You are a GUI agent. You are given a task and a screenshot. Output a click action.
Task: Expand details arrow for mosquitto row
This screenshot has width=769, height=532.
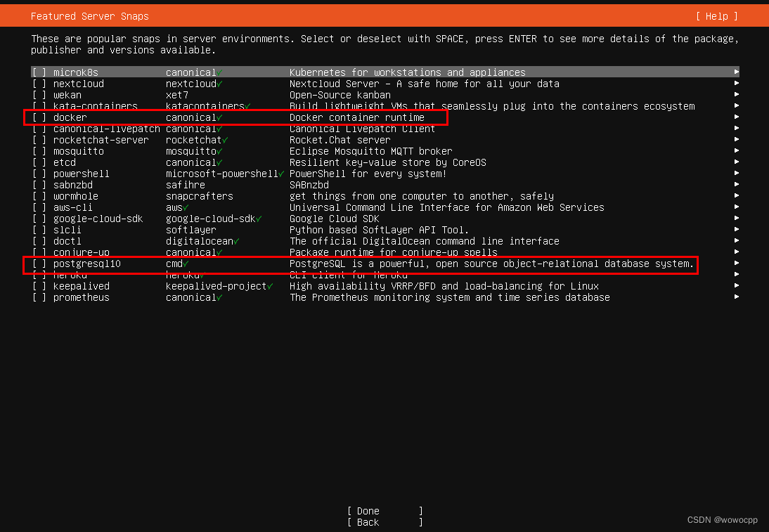[x=736, y=151]
